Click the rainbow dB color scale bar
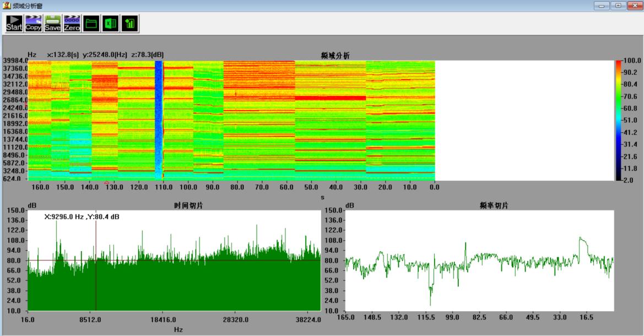Screen dimensions: 644x336 [x=619, y=120]
